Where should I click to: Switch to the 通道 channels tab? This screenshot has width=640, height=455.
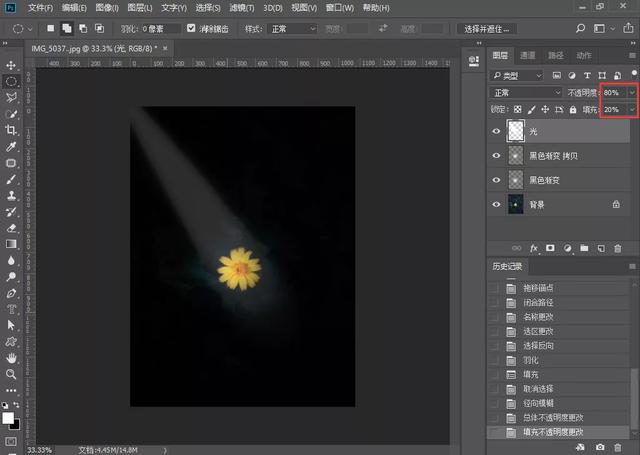coord(529,56)
